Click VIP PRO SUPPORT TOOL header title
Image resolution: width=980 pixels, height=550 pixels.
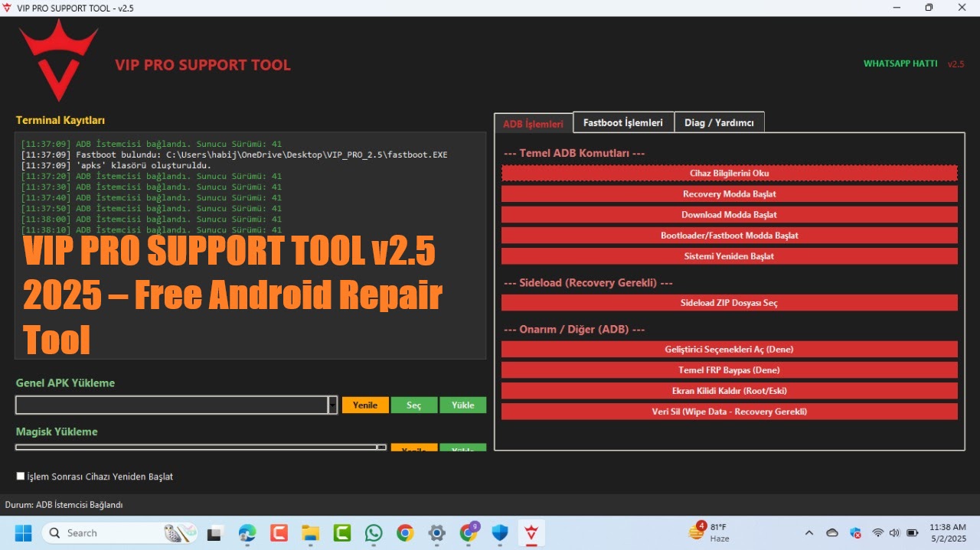point(203,65)
